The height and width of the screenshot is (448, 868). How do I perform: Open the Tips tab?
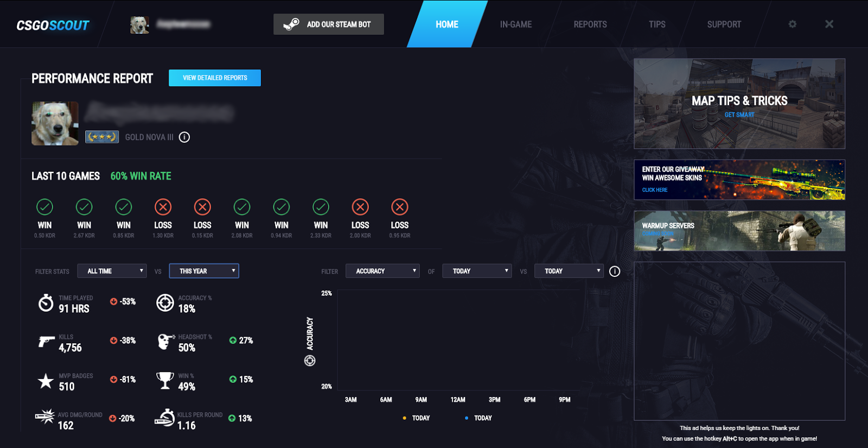coord(657,24)
